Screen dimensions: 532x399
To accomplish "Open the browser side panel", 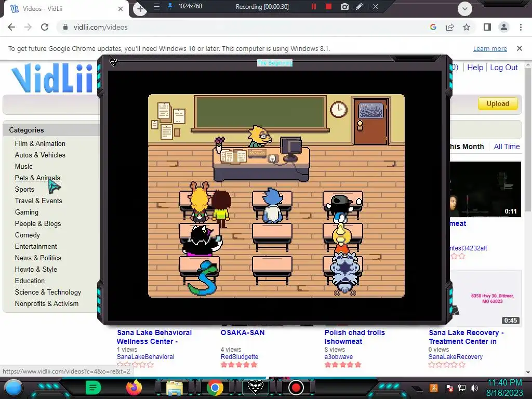I will coord(487,27).
